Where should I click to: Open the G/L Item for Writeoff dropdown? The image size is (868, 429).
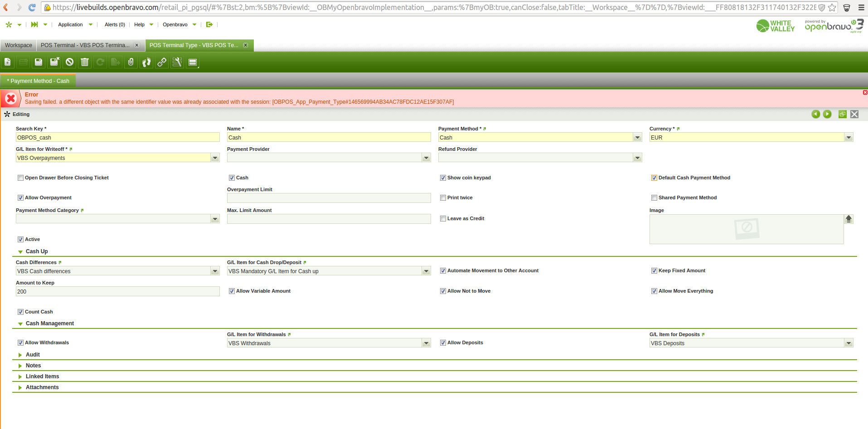(215, 158)
